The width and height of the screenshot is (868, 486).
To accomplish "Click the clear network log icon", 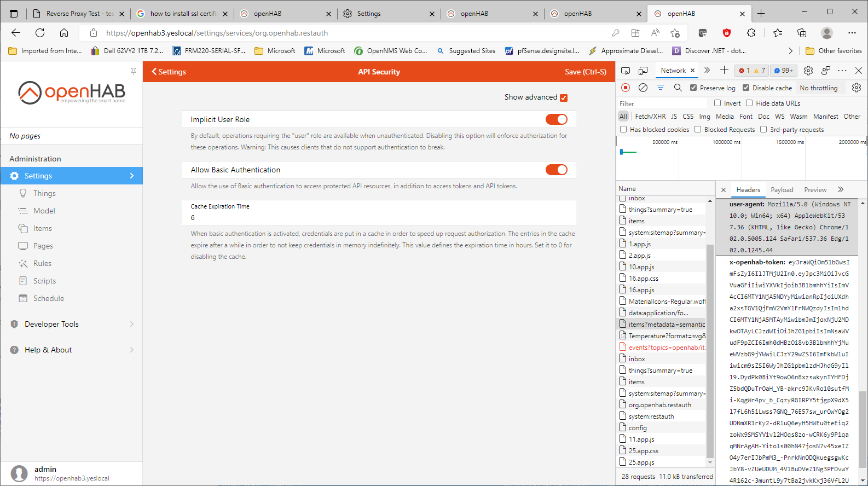I will click(x=643, y=88).
